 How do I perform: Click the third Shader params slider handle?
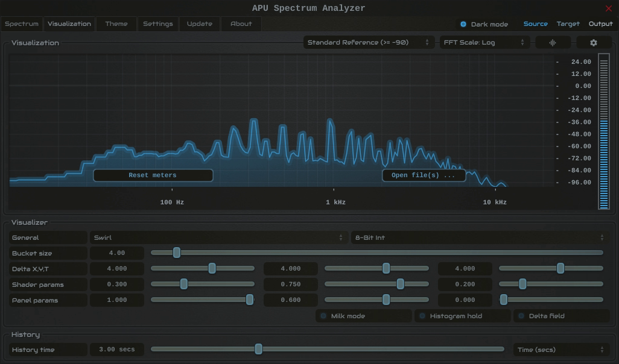pos(522,284)
